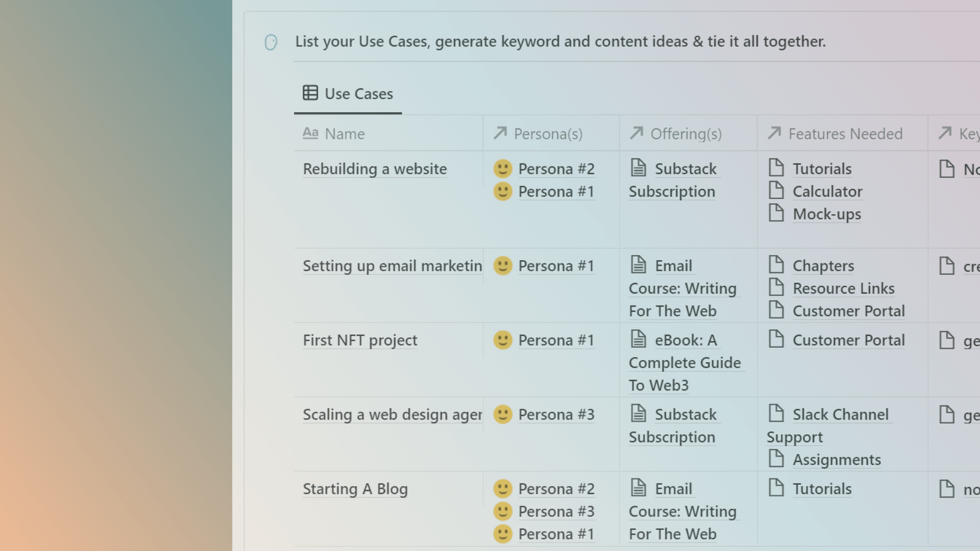Click the Aa icon beside the Name column
This screenshot has height=551, width=980.
[310, 133]
